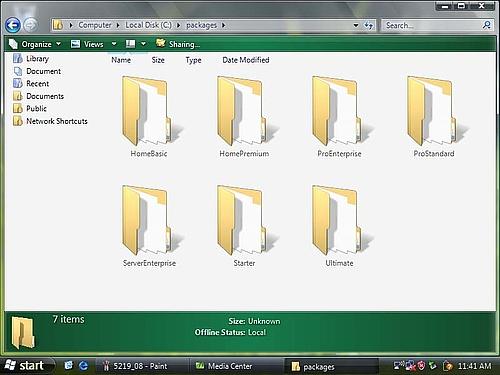
Task: Sort by the Size column header
Action: [158, 60]
